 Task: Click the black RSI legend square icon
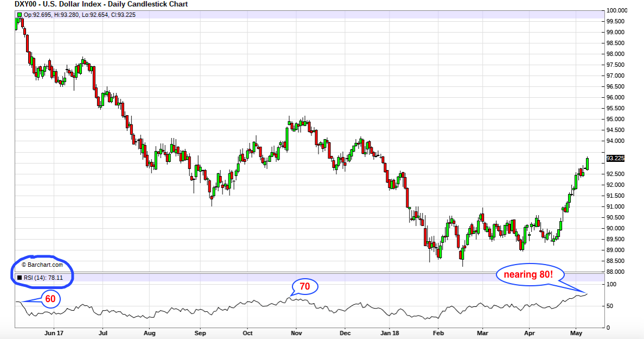click(20, 278)
